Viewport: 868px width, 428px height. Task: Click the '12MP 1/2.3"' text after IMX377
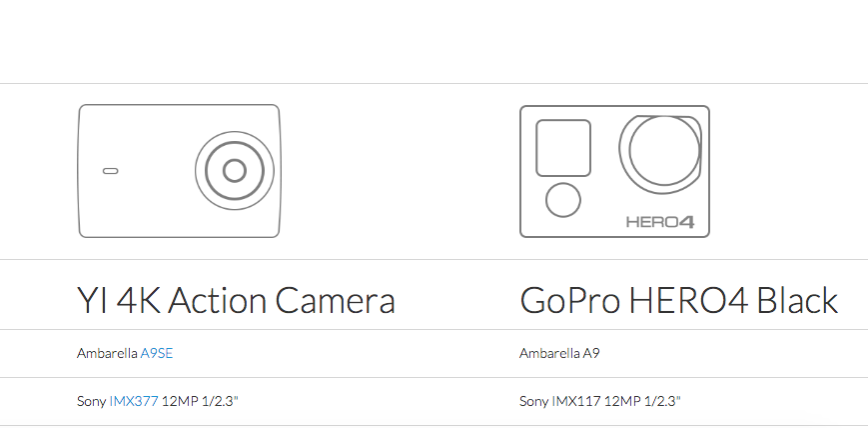[200, 401]
